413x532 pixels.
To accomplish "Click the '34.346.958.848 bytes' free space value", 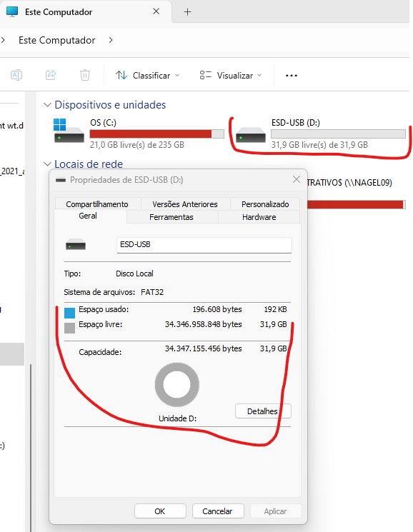I will click(x=203, y=324).
